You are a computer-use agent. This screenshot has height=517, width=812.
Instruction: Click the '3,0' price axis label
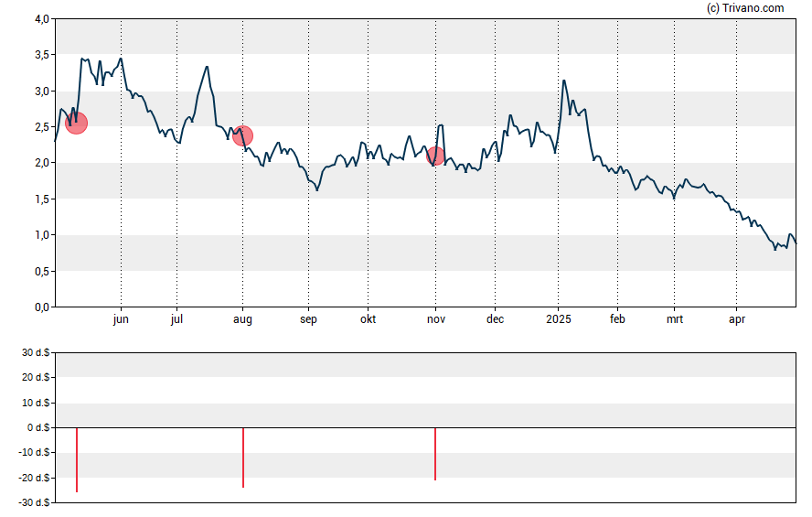[x=42, y=92]
